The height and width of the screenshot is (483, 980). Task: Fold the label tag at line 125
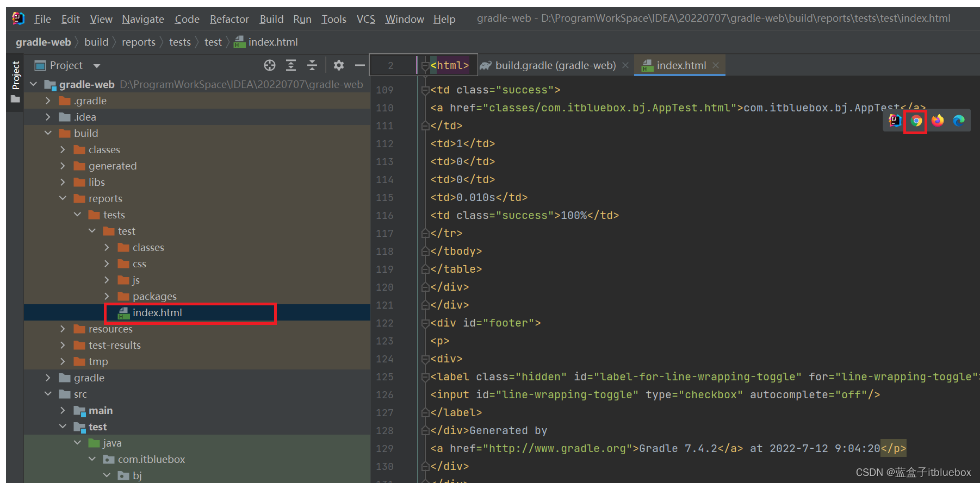[425, 377]
